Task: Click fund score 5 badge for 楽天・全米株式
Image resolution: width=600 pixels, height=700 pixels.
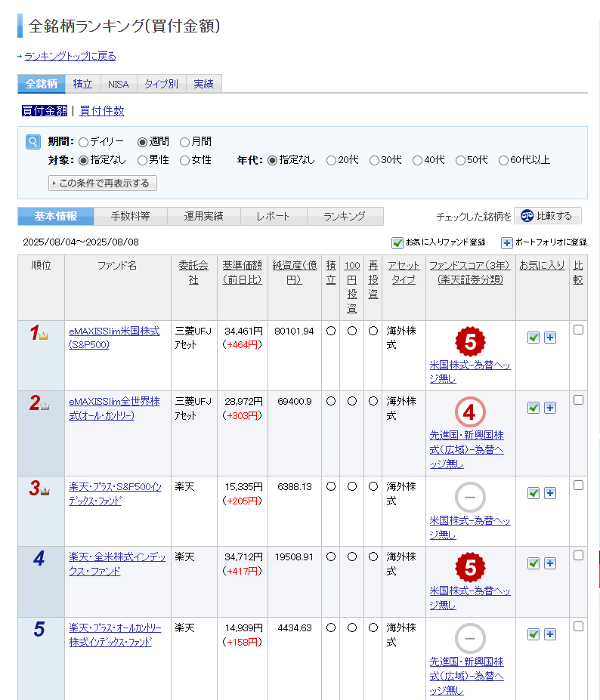Action: pos(470,567)
